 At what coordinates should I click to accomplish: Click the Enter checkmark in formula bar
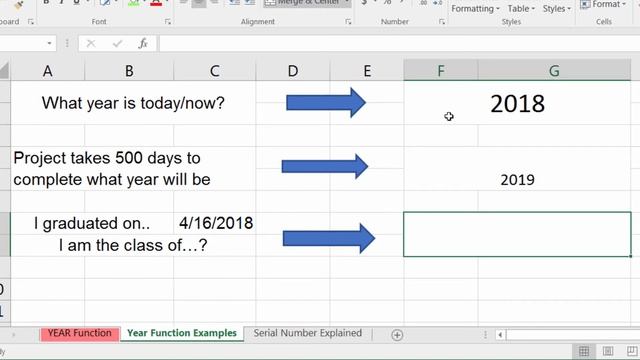118,43
